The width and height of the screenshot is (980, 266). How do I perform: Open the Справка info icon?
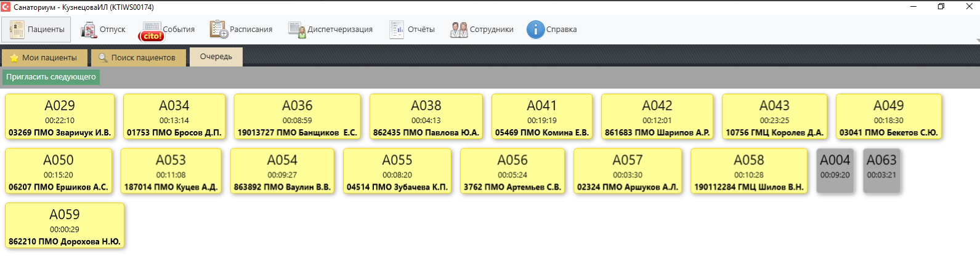click(x=535, y=30)
